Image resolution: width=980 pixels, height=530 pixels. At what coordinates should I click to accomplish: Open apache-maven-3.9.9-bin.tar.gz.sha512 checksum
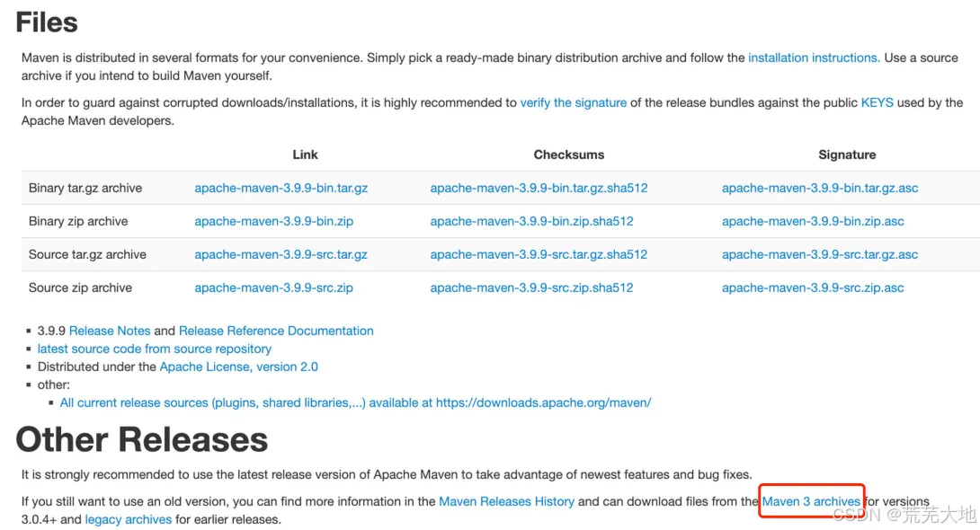point(539,188)
